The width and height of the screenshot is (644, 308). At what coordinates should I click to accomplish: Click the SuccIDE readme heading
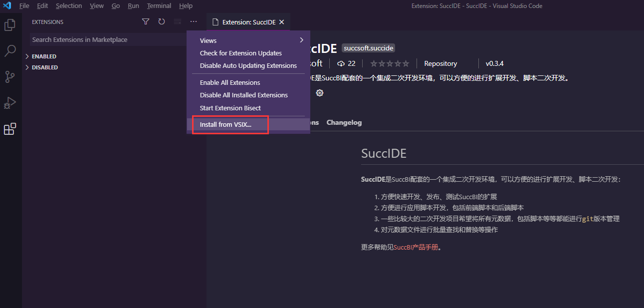coord(384,153)
